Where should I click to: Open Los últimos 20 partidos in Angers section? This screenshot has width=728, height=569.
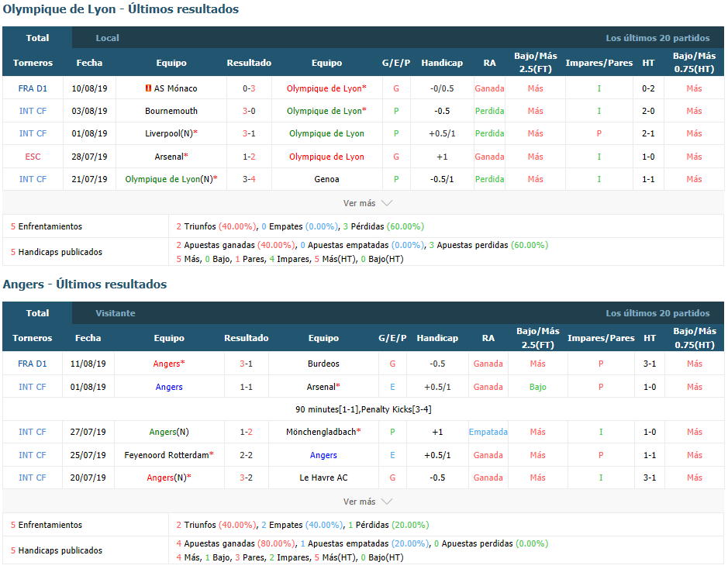657,313
